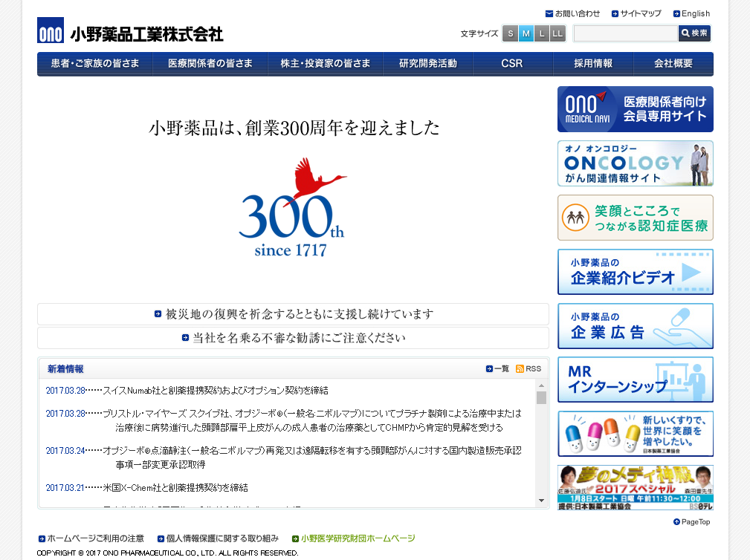
Task: Open 被災地の復興を祈念 notice link
Action: coord(293,314)
